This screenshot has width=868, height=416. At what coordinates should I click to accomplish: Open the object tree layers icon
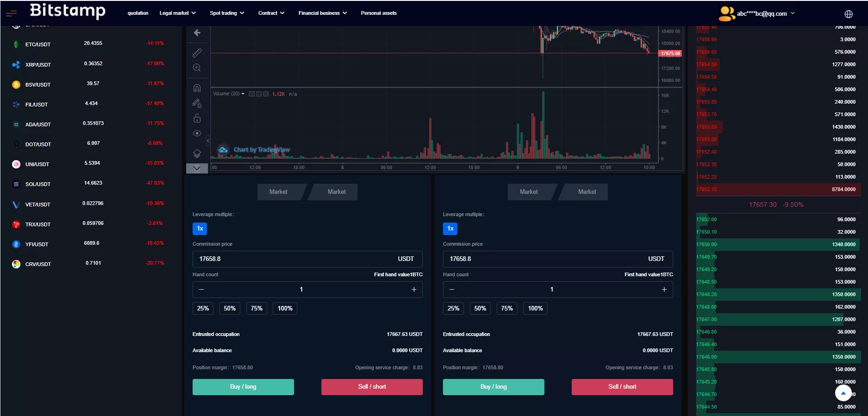click(x=197, y=153)
